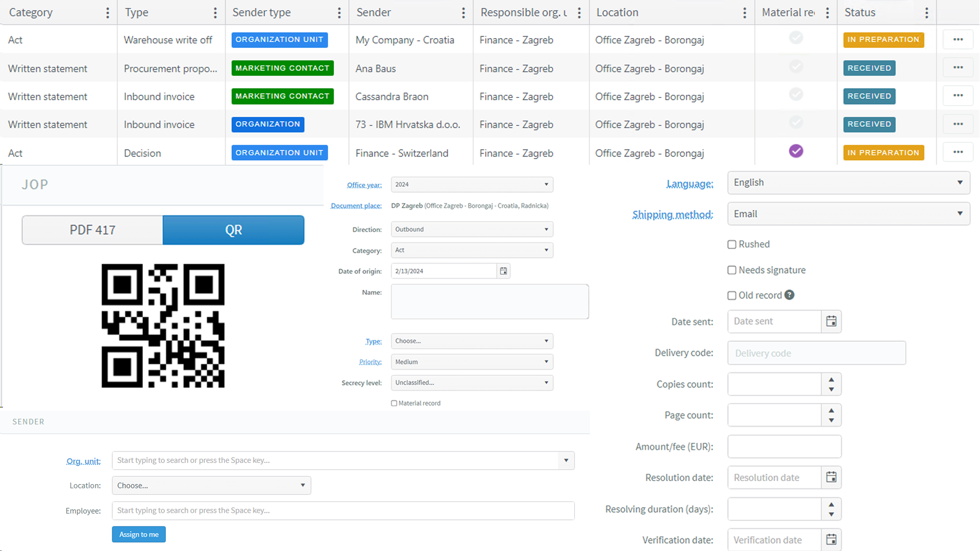Image resolution: width=980 pixels, height=551 pixels.
Task: Click the Document place label link
Action: click(356, 206)
